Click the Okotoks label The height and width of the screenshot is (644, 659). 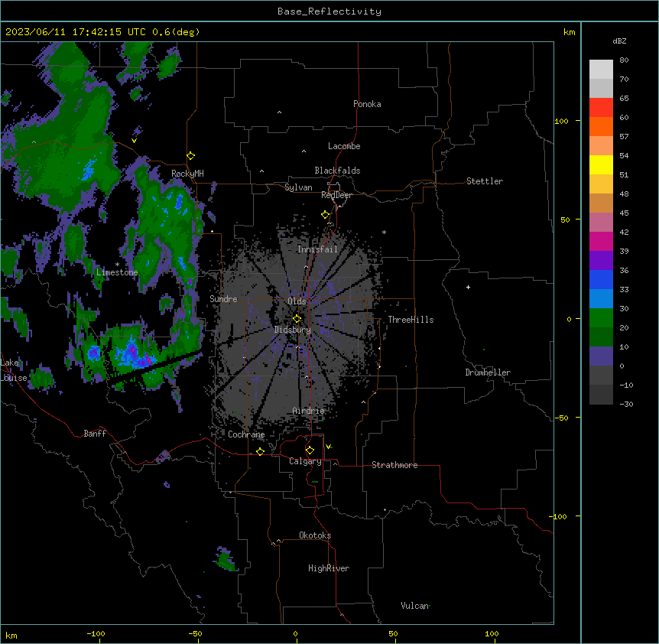point(315,535)
